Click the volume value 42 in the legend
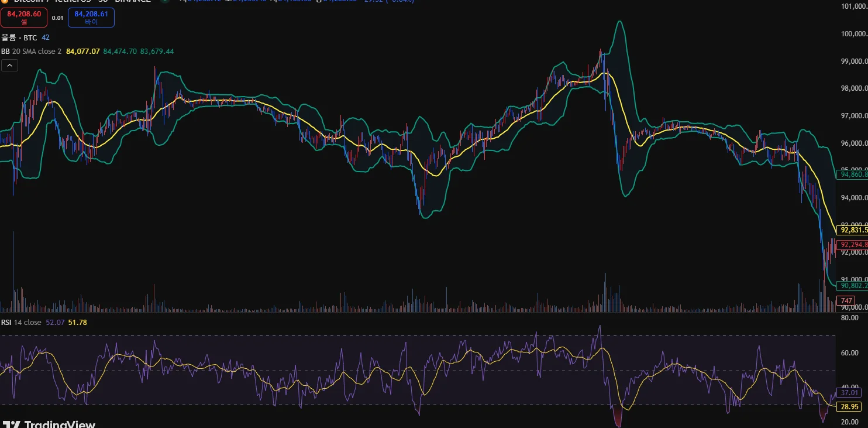Image resolution: width=868 pixels, height=428 pixels. (x=46, y=37)
